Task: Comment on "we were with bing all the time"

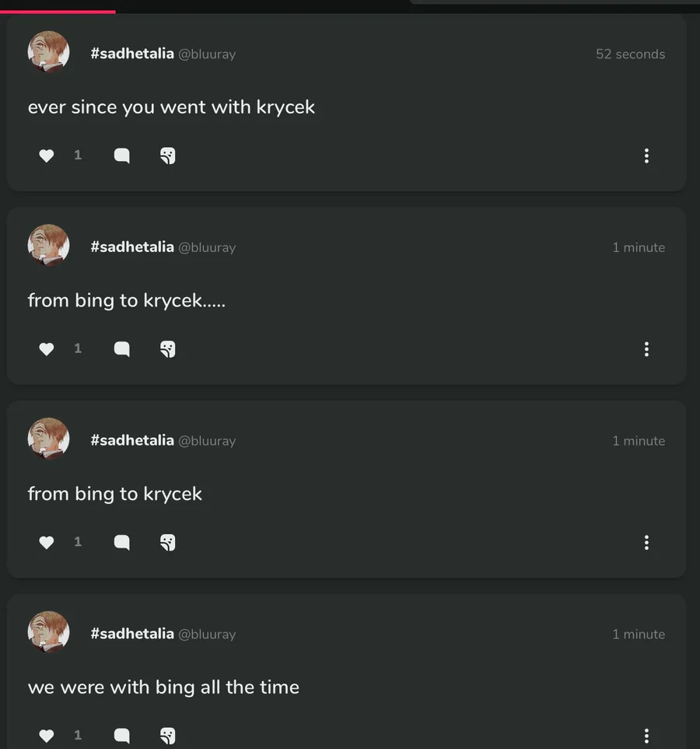Action: [x=122, y=735]
